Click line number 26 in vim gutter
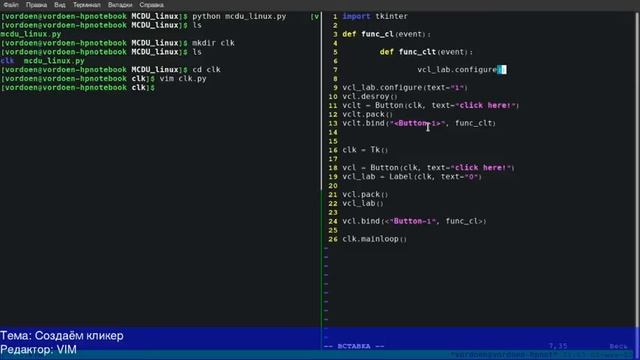 (x=333, y=239)
